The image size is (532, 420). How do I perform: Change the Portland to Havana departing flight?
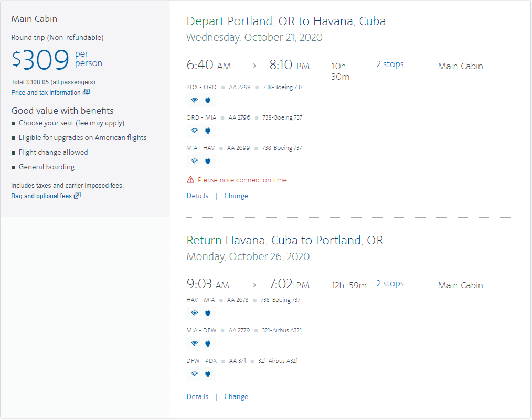pyautogui.click(x=236, y=196)
